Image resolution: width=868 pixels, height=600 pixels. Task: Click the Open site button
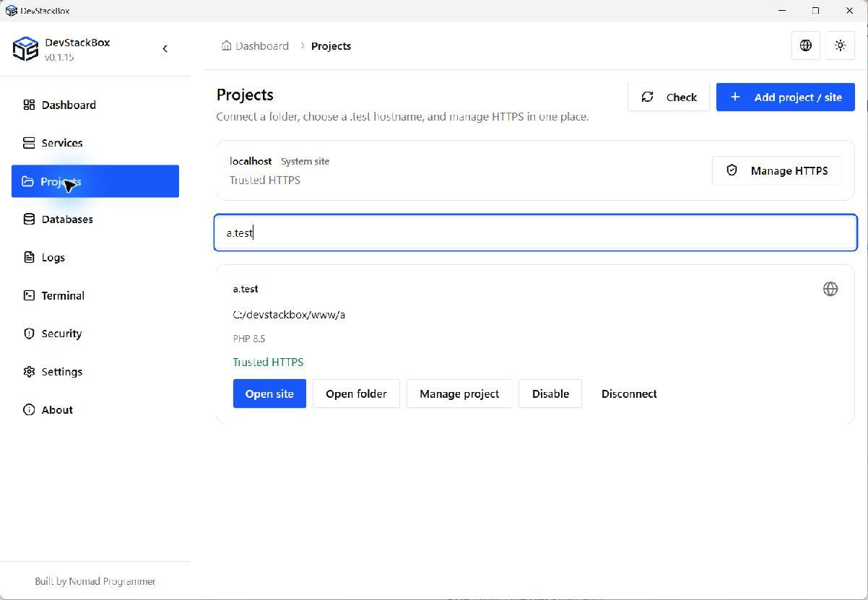click(x=269, y=394)
